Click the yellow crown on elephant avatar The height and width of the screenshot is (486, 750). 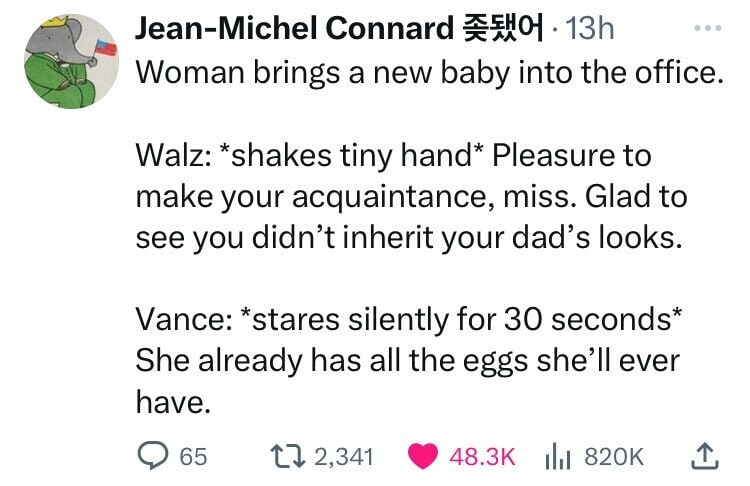[54, 22]
